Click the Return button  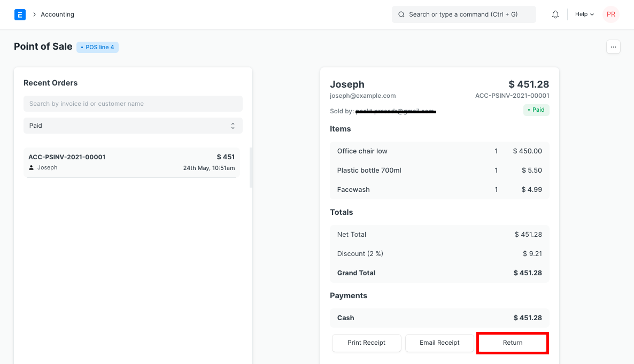tap(512, 343)
